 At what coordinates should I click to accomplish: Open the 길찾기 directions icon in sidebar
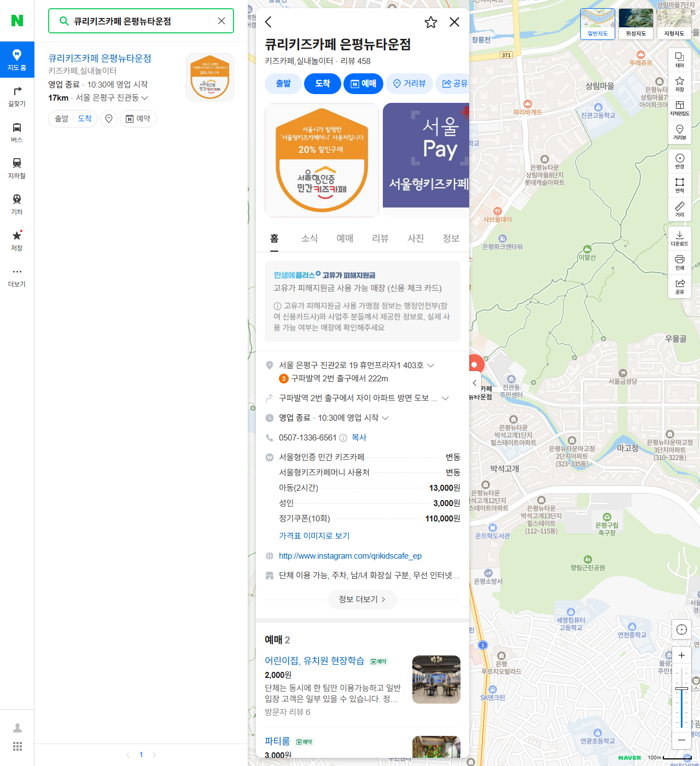click(x=17, y=96)
